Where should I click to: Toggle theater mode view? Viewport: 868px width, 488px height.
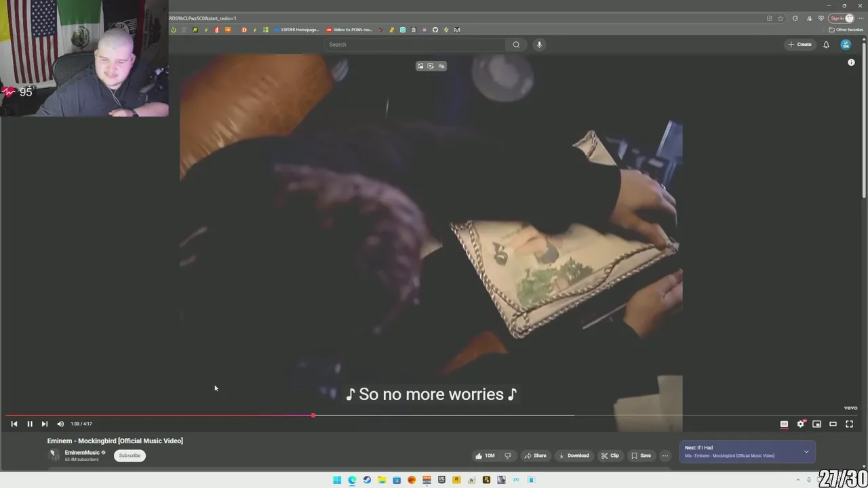pyautogui.click(x=833, y=424)
